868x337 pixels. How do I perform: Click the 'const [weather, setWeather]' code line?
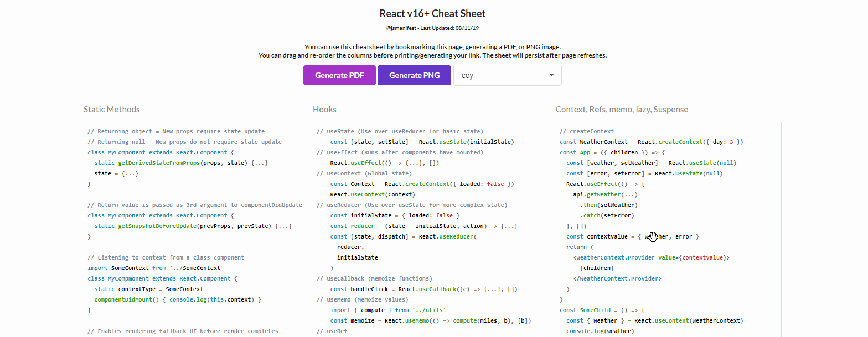(x=652, y=163)
